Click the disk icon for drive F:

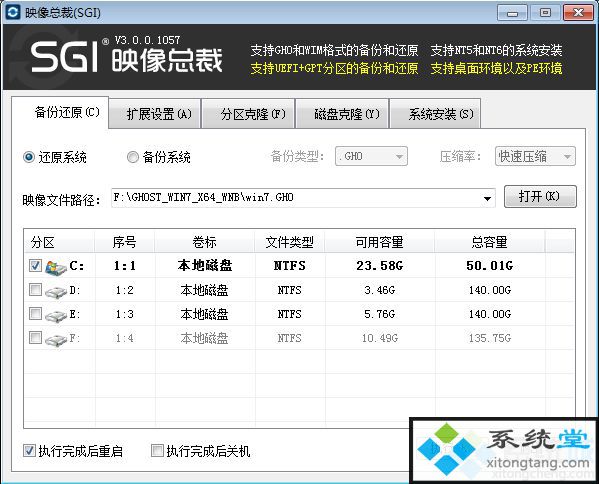click(x=56, y=339)
